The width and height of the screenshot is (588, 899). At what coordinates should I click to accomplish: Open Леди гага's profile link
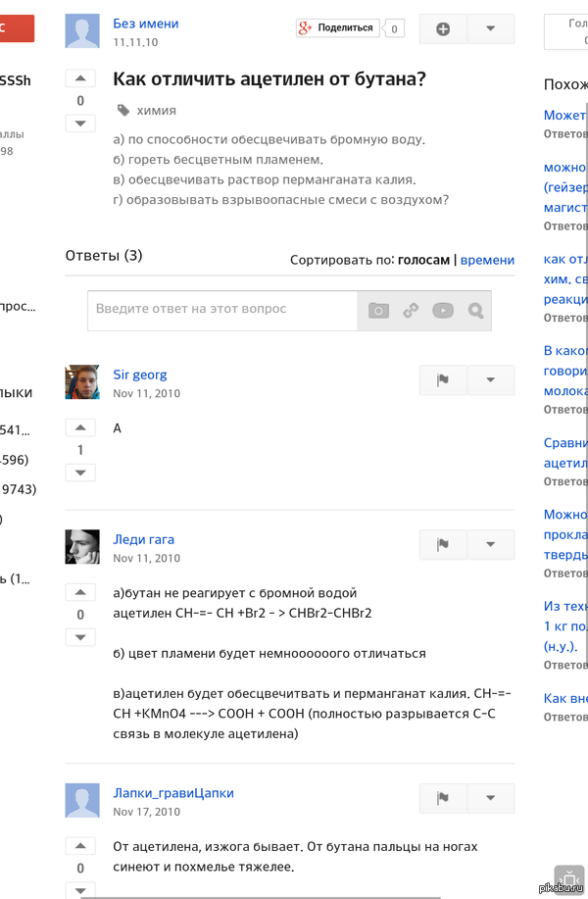143,539
